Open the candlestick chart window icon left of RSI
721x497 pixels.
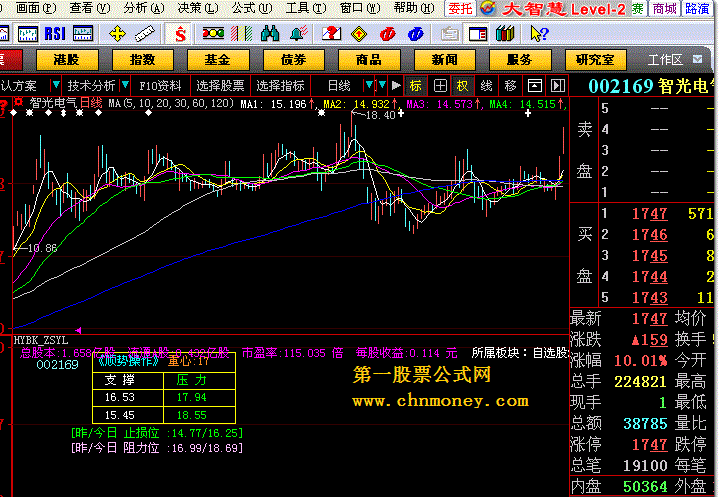[x=27, y=34]
